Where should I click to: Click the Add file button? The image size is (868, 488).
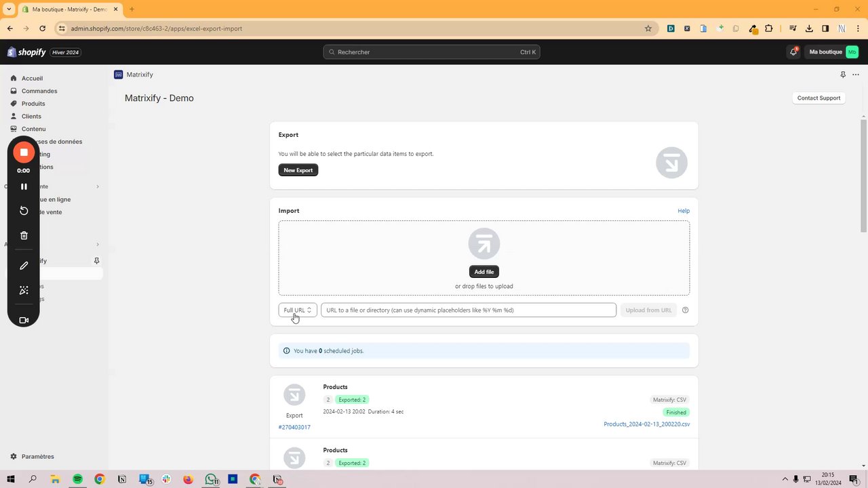point(484,272)
